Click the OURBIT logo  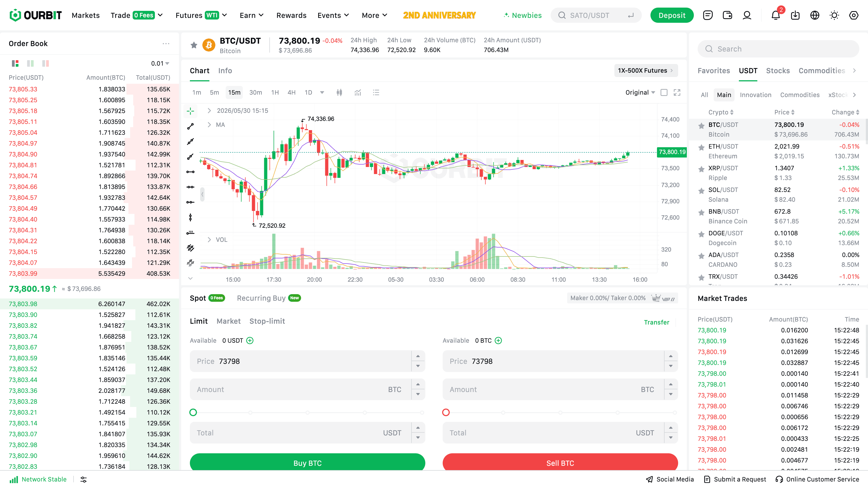pos(35,15)
